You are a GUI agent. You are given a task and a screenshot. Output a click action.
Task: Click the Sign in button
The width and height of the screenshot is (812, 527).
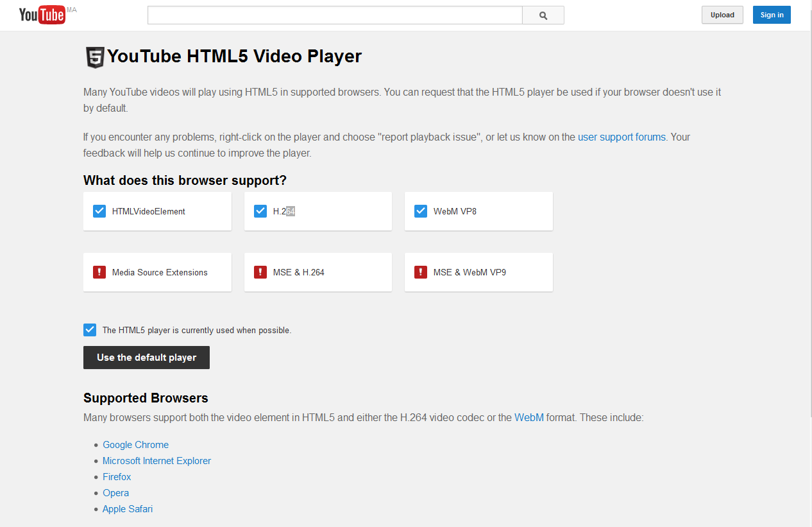point(772,15)
